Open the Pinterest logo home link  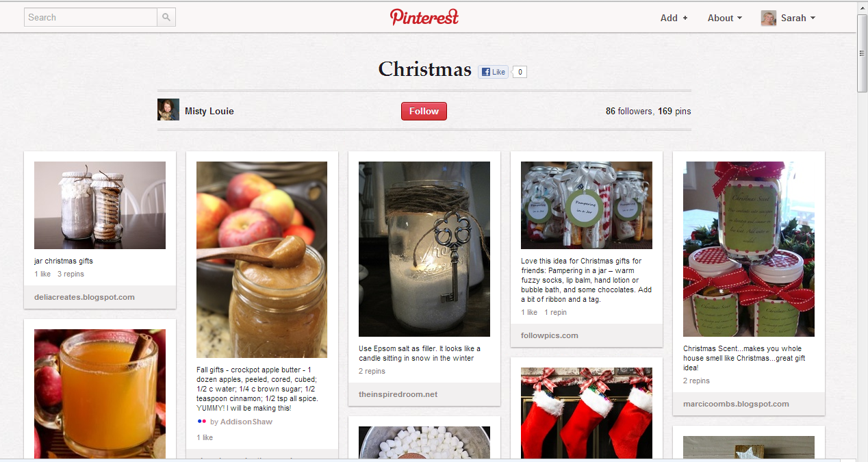click(x=424, y=17)
